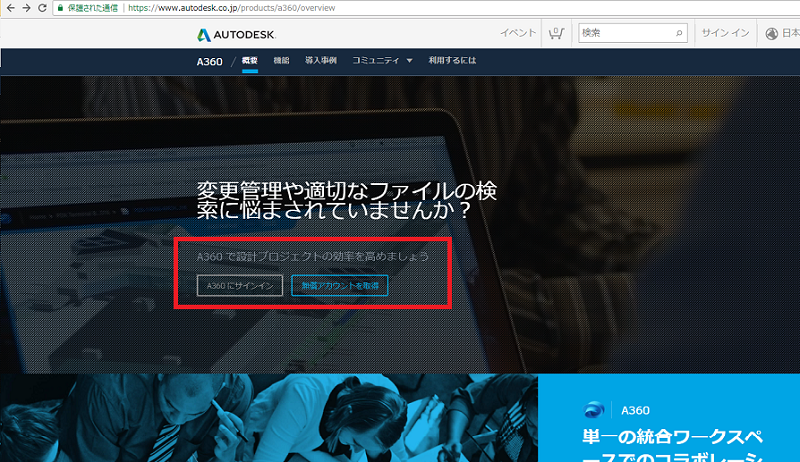Click the A360 swirl logo in blue panel

click(x=593, y=410)
